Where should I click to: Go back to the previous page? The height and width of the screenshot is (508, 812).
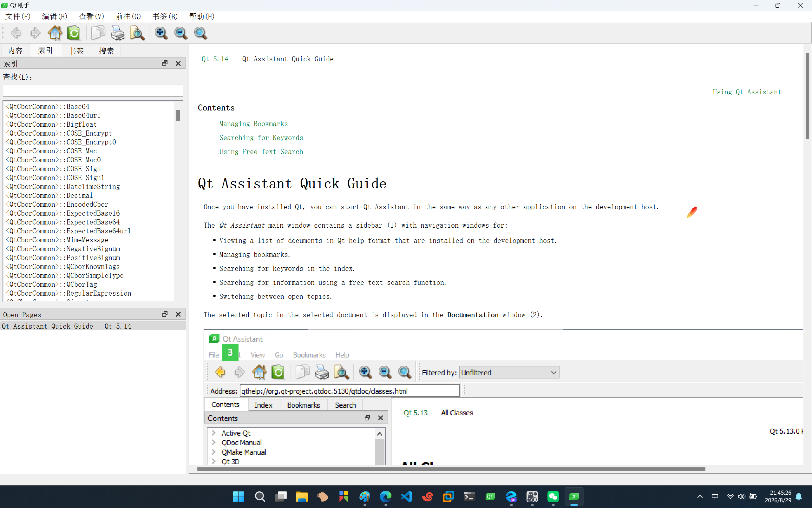pyautogui.click(x=16, y=33)
